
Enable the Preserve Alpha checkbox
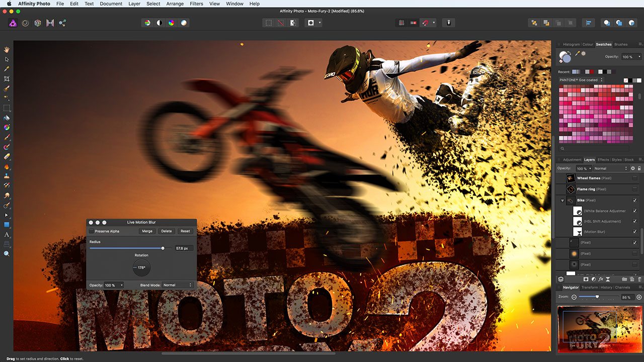pyautogui.click(x=92, y=231)
